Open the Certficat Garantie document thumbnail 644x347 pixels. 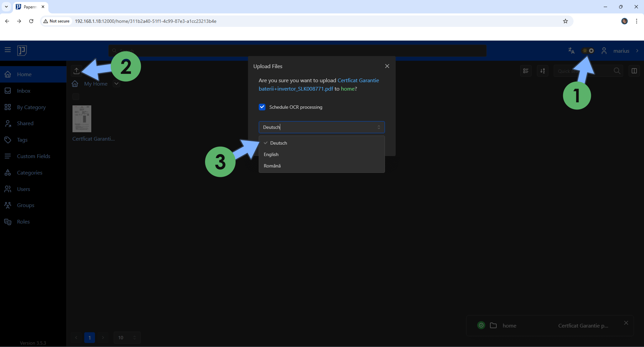pyautogui.click(x=82, y=119)
